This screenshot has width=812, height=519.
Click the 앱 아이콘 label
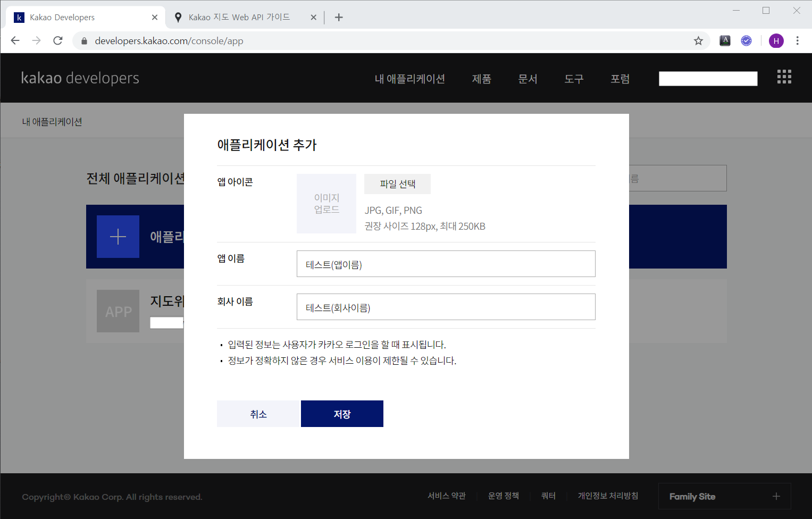235,182
